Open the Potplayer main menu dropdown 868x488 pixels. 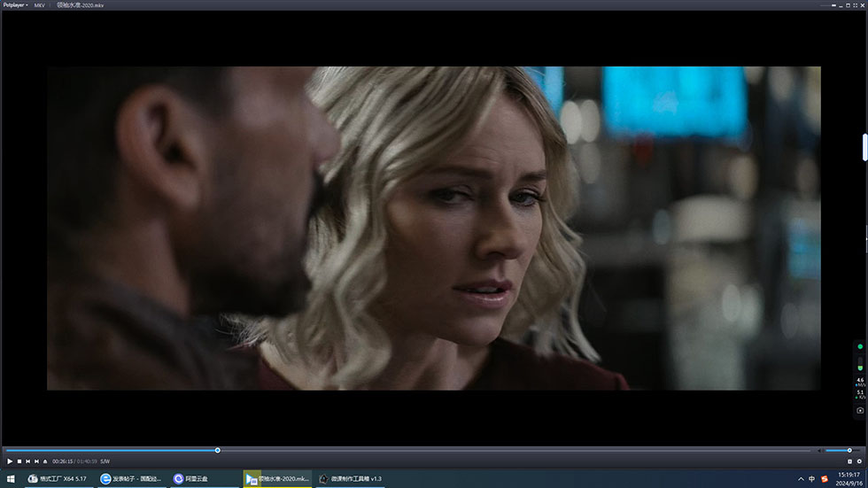15,4
